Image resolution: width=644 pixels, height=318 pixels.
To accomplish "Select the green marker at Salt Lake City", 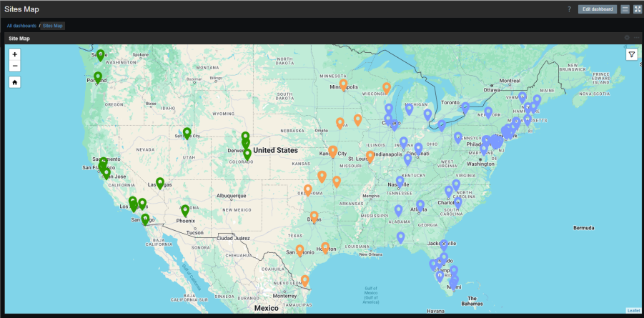I will click(x=187, y=134).
